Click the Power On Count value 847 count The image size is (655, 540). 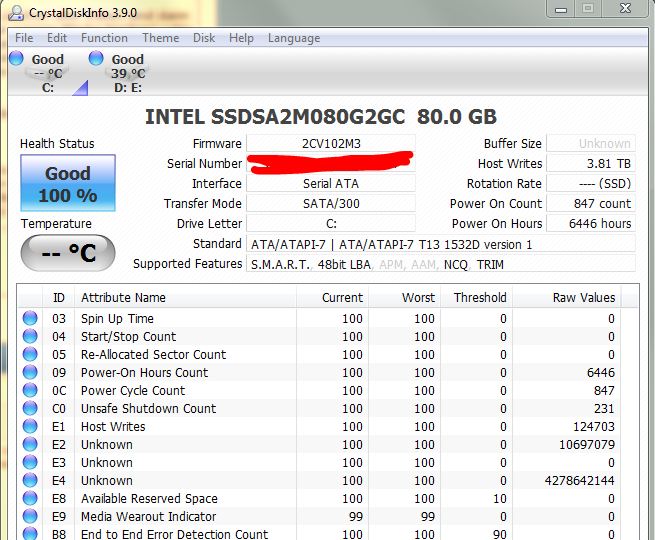[x=591, y=204]
